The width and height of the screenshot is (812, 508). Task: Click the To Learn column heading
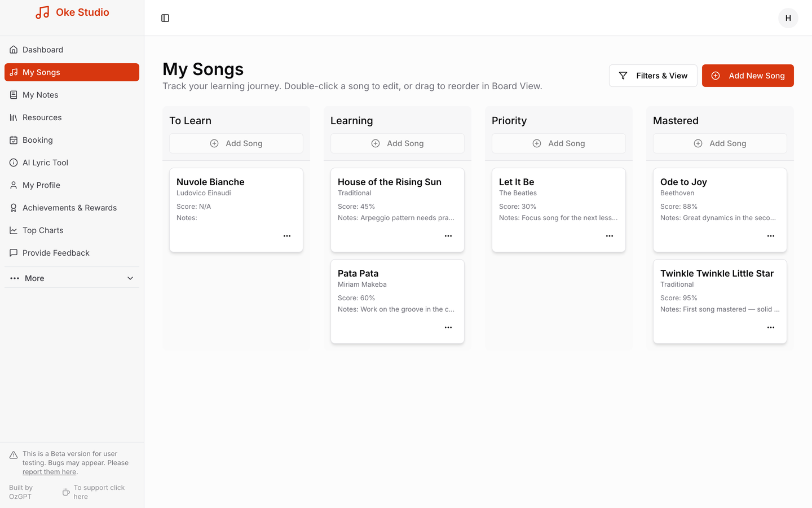[191, 121]
